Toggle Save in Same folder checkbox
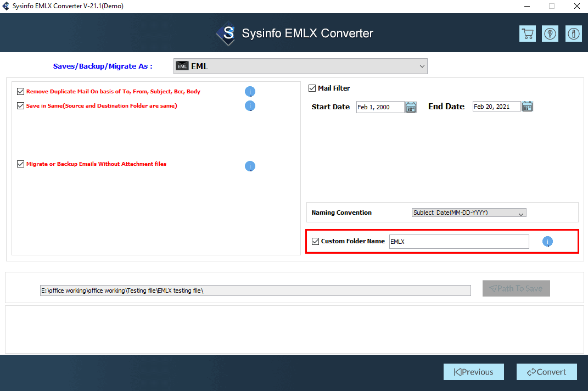588x391 pixels. tap(21, 106)
